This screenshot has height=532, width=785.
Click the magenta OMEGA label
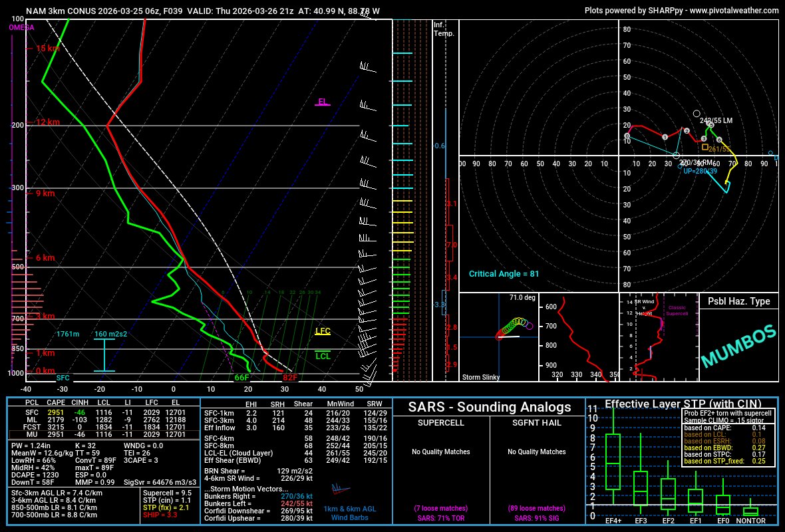click(x=21, y=27)
